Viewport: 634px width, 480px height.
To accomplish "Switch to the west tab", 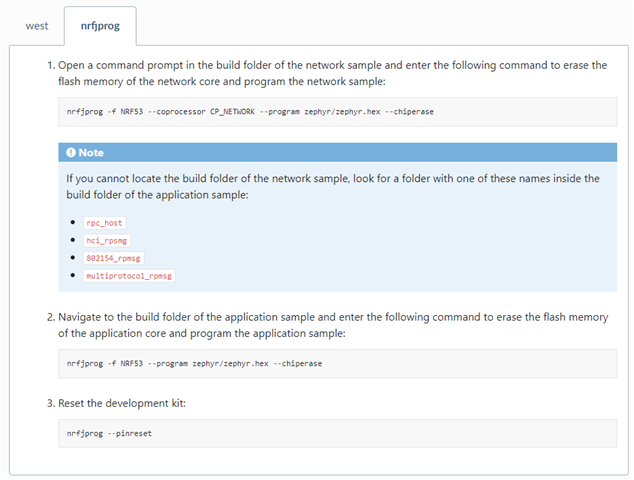I will coord(37,26).
